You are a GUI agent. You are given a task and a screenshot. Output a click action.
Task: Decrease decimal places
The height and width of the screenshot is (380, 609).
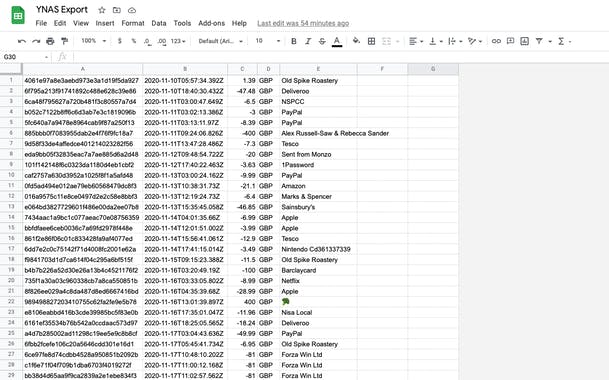point(147,41)
